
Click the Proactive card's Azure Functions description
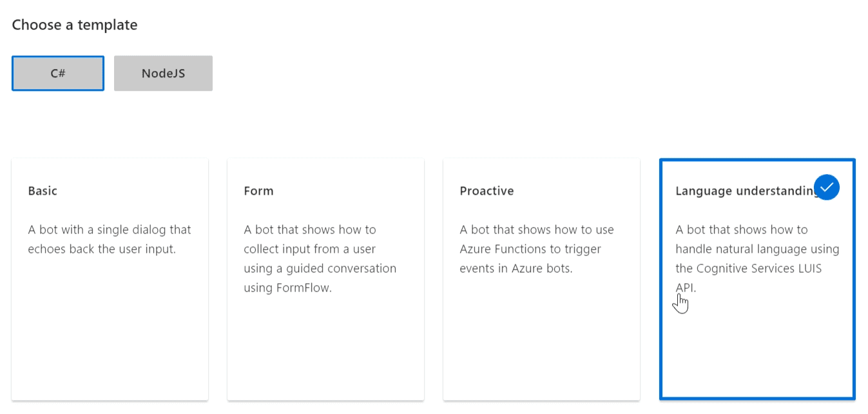(x=536, y=249)
